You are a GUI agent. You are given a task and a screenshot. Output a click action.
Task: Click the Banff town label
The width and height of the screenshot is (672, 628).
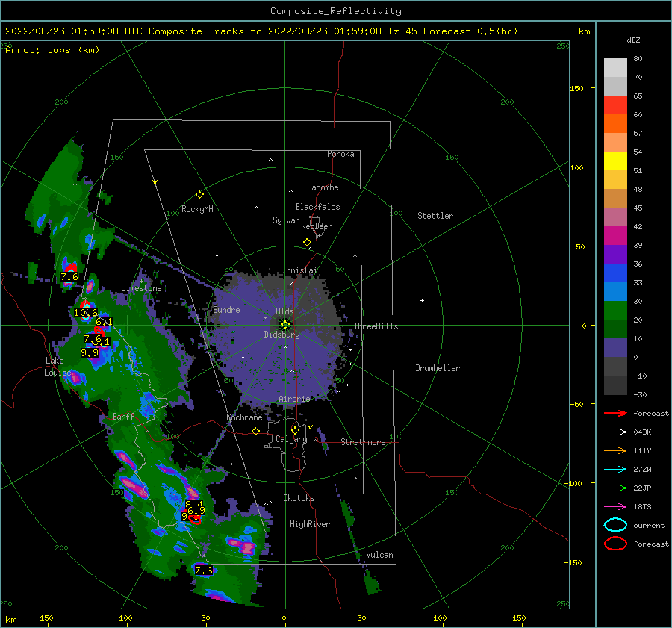[123, 417]
